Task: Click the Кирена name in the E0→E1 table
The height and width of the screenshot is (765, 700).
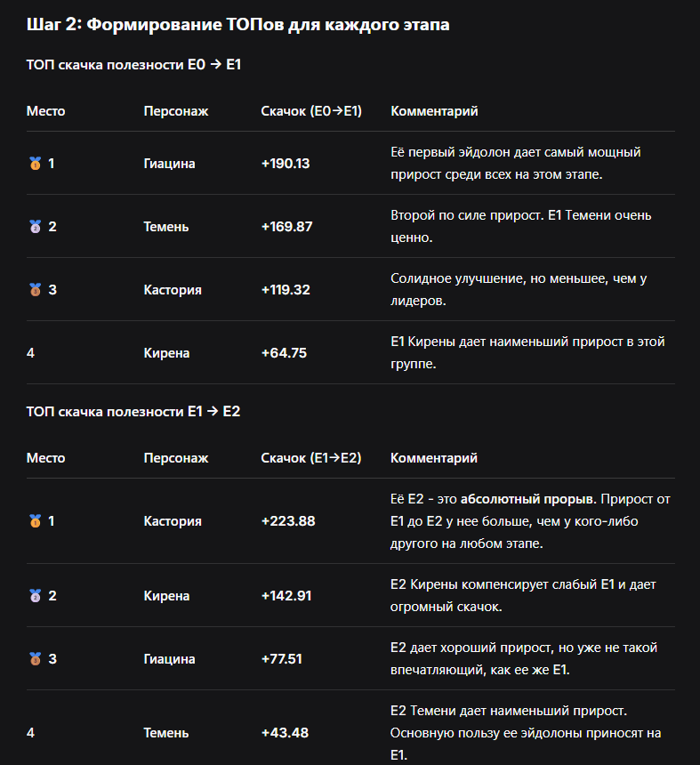Action: (166, 353)
